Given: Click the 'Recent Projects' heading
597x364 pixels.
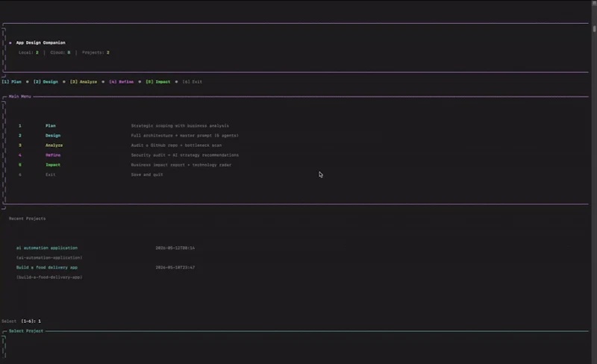Looking at the screenshot, I should [x=27, y=219].
